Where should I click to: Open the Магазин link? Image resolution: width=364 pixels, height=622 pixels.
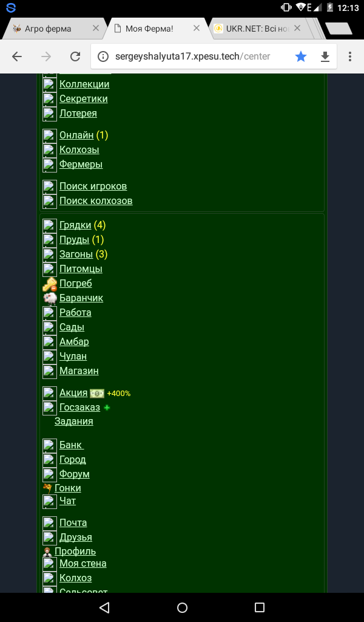(x=79, y=371)
